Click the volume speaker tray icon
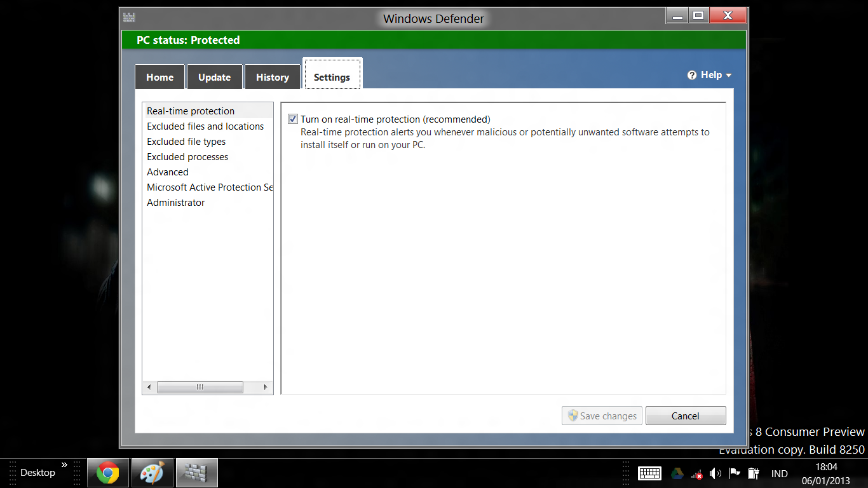Screen dimensions: 868x488 [715, 473]
